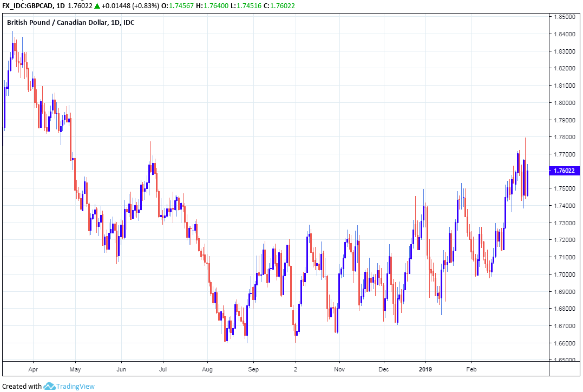583x392 pixels.
Task: Click the 1.85000 price axis label
Action: [x=564, y=17]
